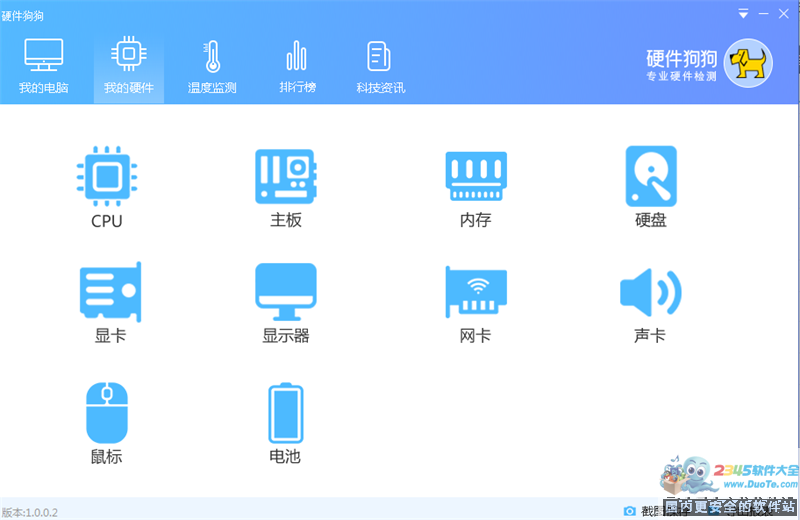800x520 pixels.
Task: Switch to the 我的电脑 tab
Action: pyautogui.click(x=44, y=66)
